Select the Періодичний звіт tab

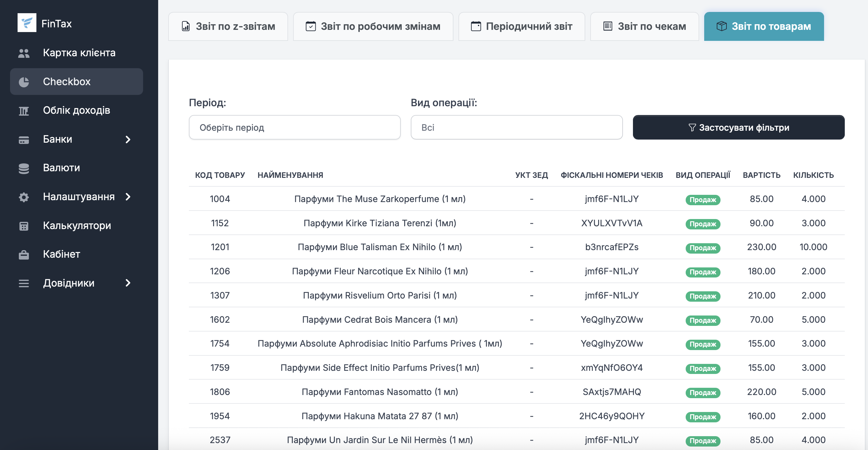[x=521, y=26]
